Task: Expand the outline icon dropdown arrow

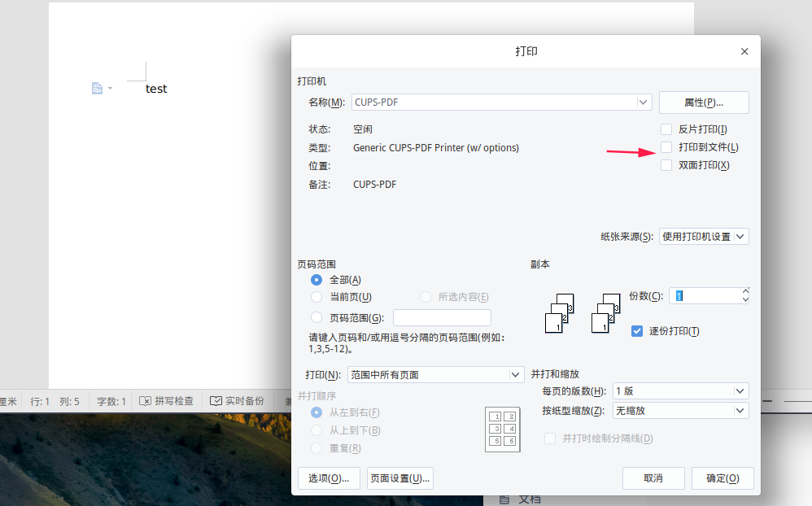Action: [110, 89]
